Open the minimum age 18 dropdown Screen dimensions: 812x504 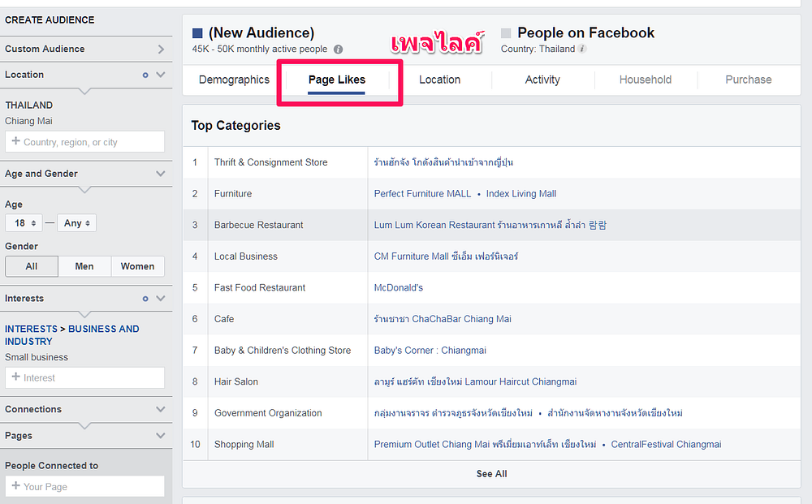(x=24, y=223)
